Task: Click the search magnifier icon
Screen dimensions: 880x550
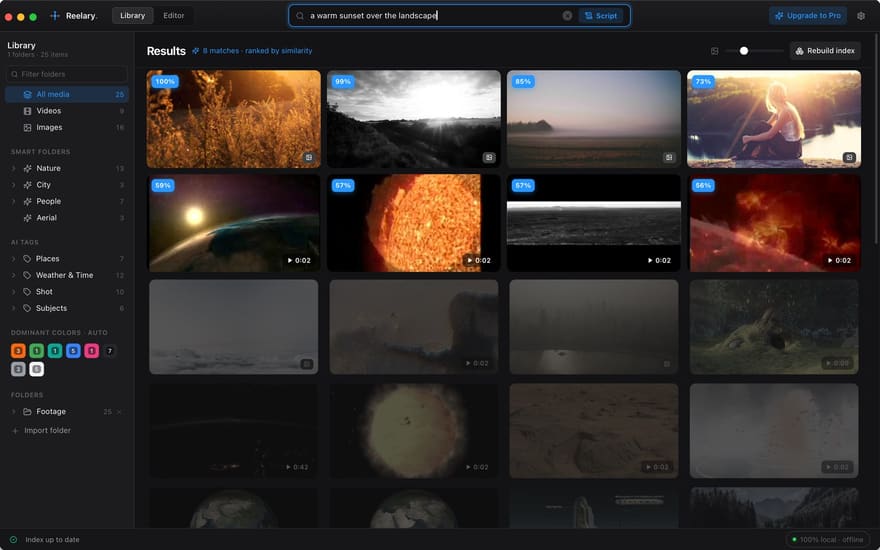Action: coord(300,16)
